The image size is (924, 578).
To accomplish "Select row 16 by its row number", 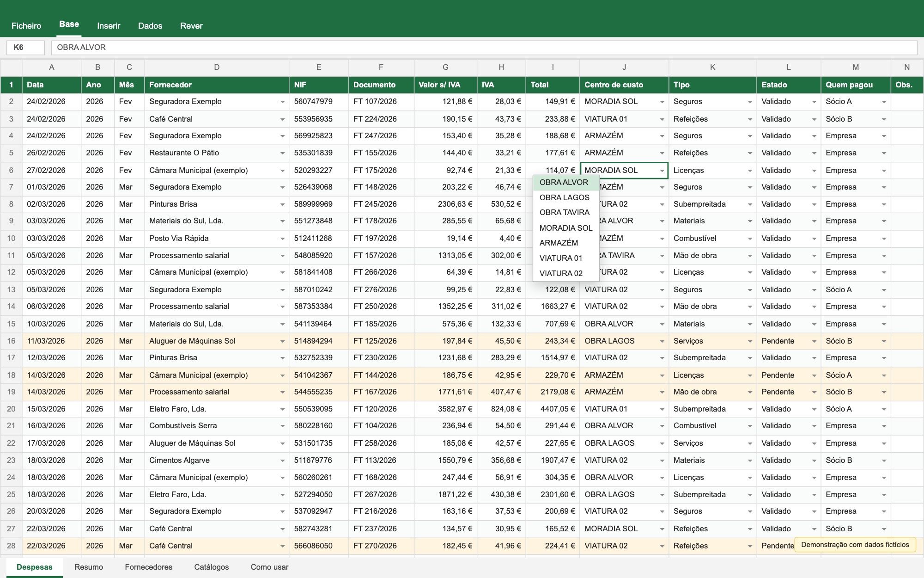I will tap(11, 341).
